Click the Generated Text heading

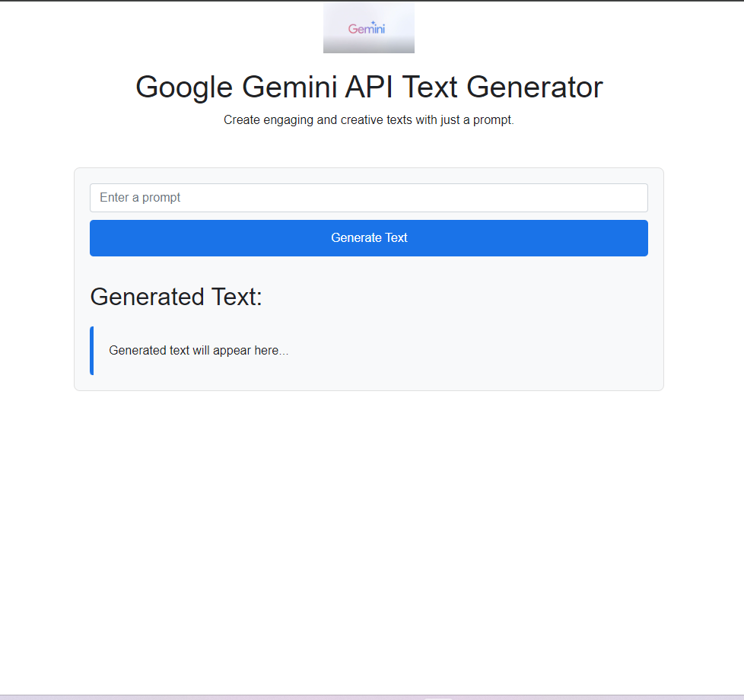click(175, 297)
